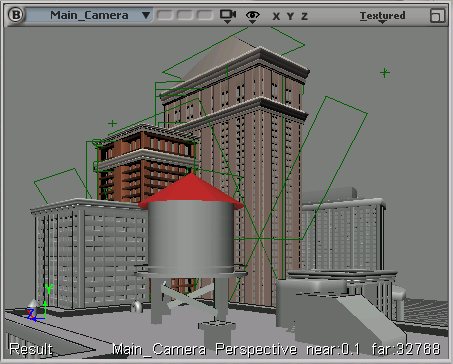Select the red water tower roof
Image resolution: width=453 pixels, height=364 pixels.
pos(191,190)
